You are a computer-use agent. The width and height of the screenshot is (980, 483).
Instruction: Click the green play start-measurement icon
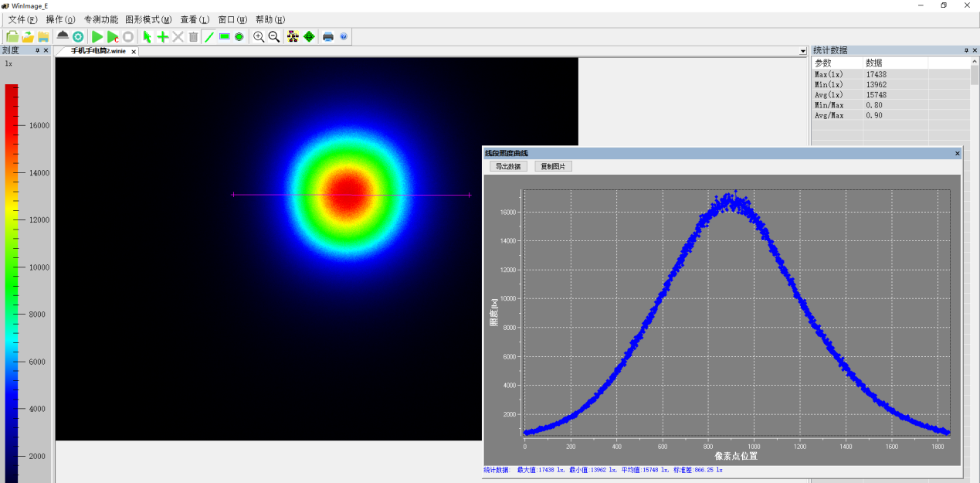97,36
